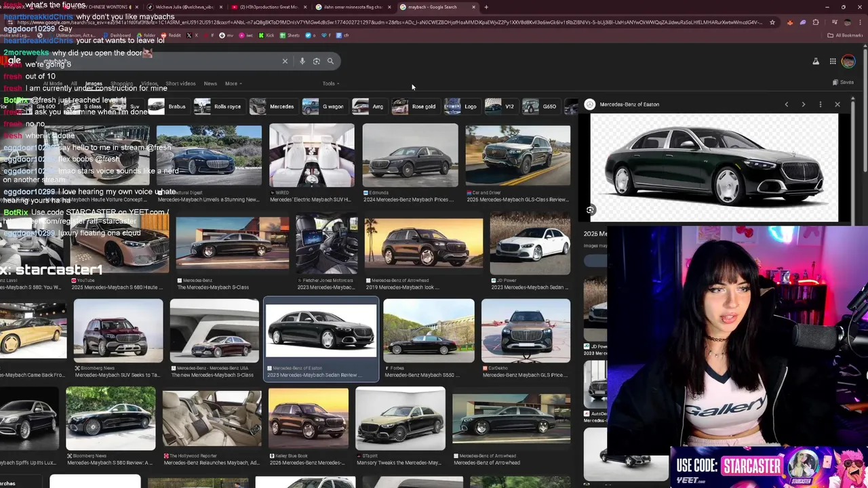Bookmark this page with the star icon
This screenshot has width=868, height=488.
point(772,22)
